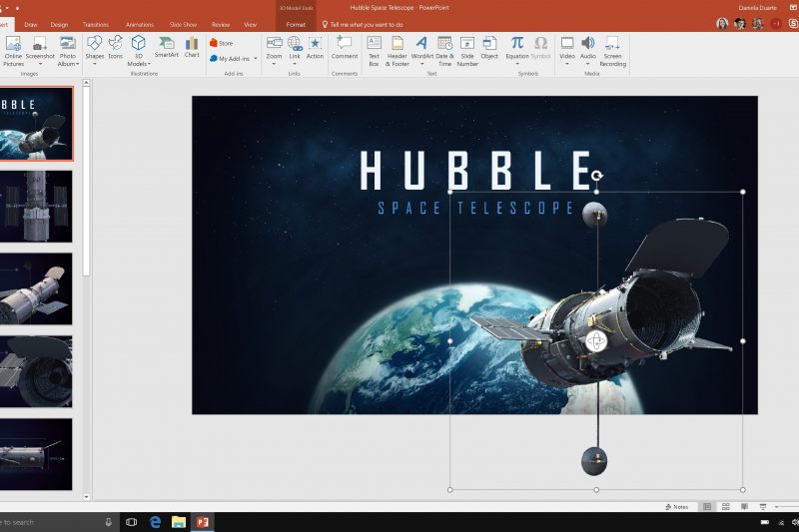Launch Microsoft Edge from taskbar

coord(156,522)
